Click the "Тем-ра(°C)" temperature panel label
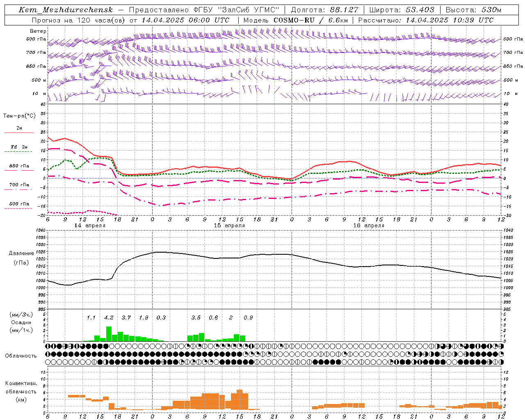 19,116
